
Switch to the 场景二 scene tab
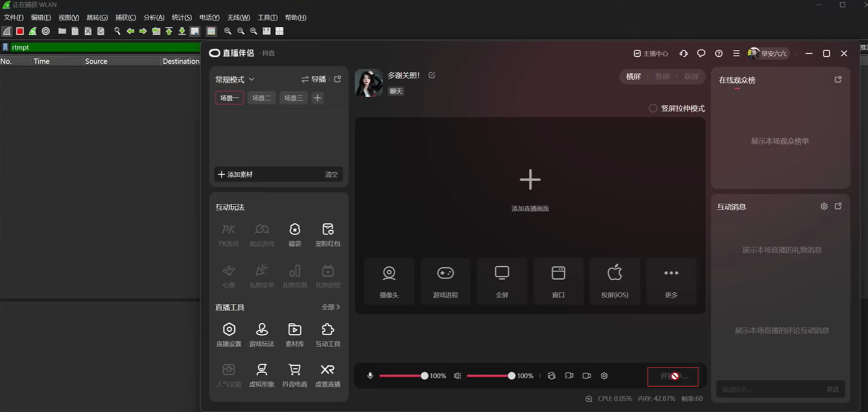point(261,98)
